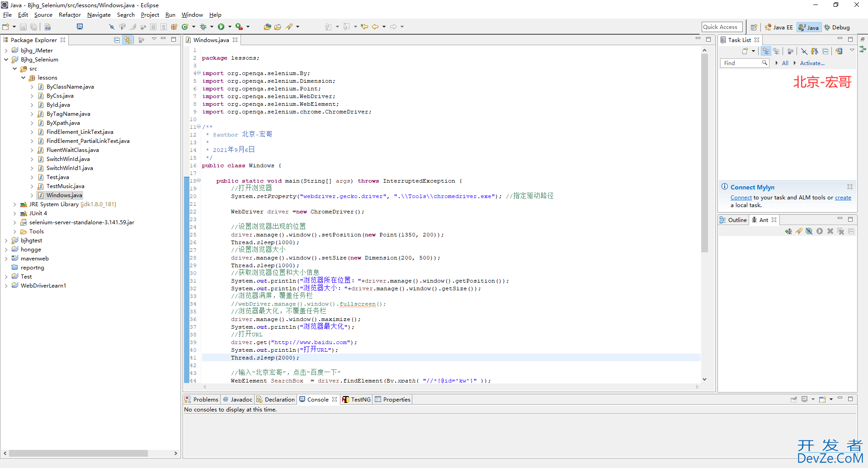Screen dimensions: 868x468
Task: Click the create local task link
Action: pos(843,198)
